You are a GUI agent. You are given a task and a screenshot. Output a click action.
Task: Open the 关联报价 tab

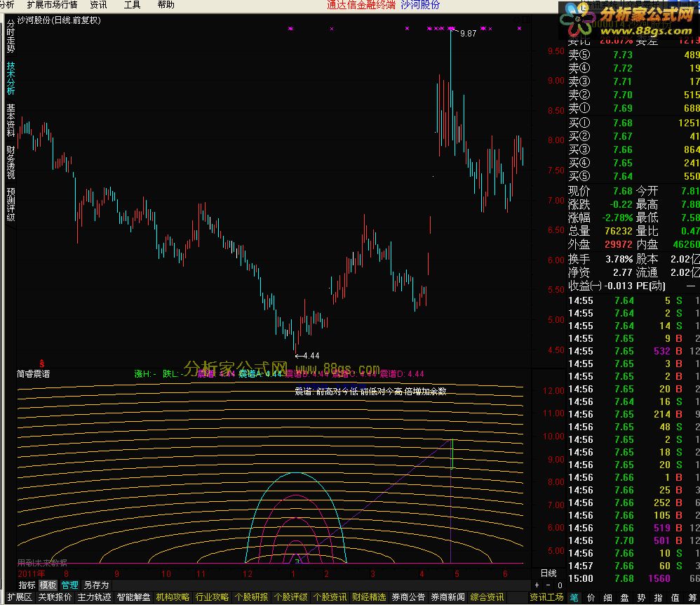tap(55, 597)
